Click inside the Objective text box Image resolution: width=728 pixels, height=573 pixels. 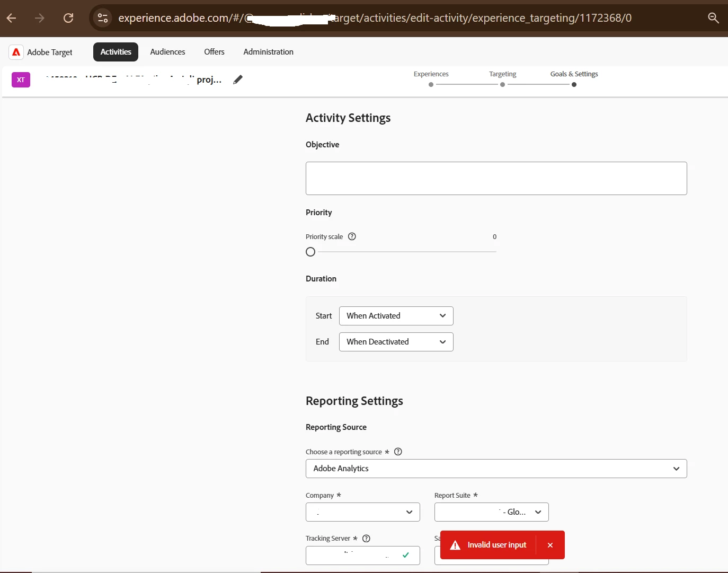496,178
